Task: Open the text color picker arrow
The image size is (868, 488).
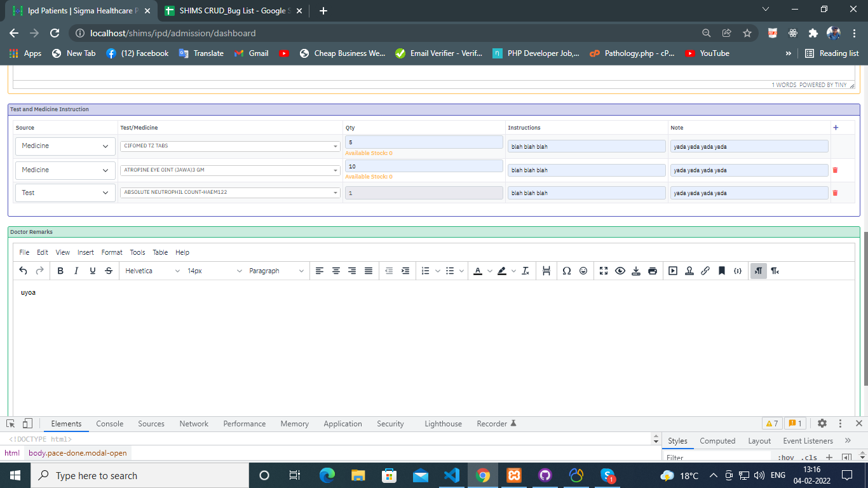Action: 490,271
